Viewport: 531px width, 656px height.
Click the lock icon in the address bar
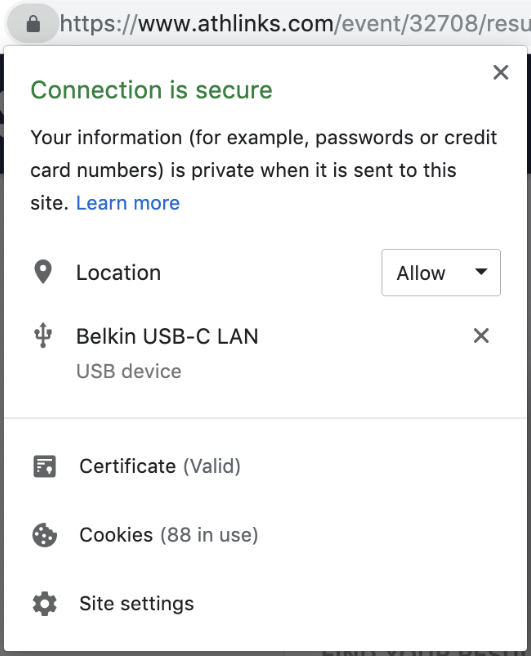tap(33, 24)
